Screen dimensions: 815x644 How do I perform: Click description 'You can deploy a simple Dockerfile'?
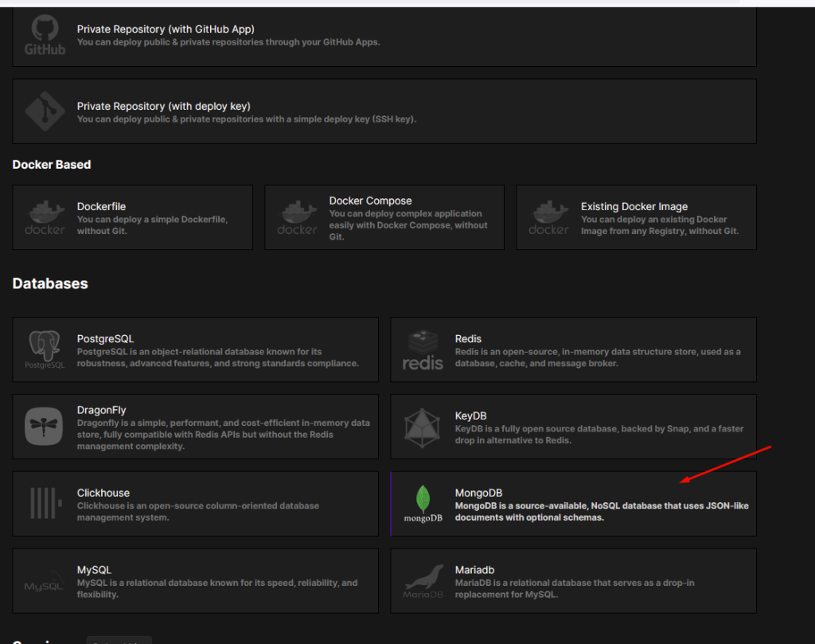pyautogui.click(x=152, y=225)
